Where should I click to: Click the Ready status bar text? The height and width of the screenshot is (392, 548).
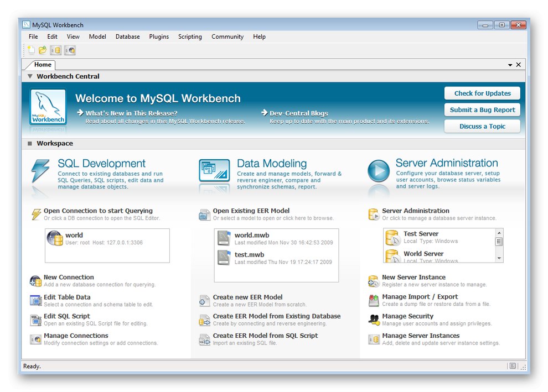click(32, 366)
